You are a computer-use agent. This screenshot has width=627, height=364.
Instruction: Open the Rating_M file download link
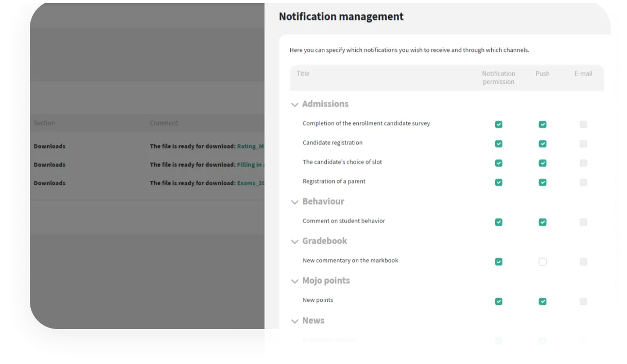(250, 147)
